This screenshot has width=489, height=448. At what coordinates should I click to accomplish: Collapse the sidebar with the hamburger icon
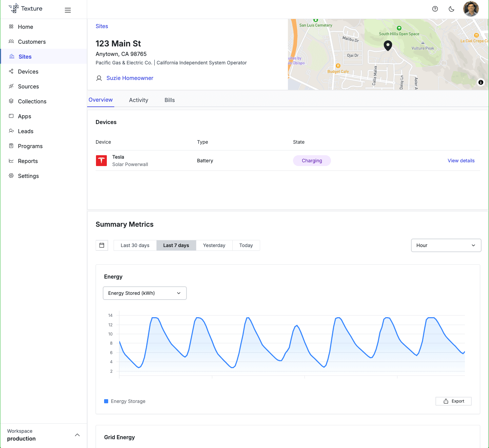[x=68, y=10]
